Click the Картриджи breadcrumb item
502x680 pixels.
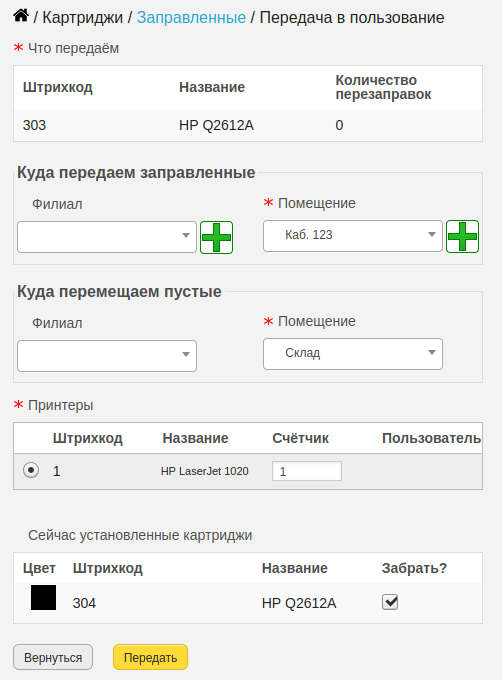click(x=83, y=18)
